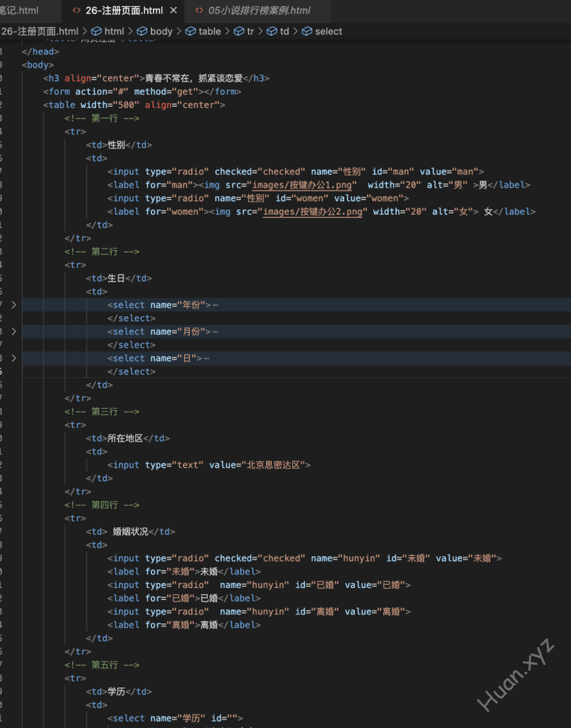Click the cube icon before body breadcrumb
This screenshot has width=571, height=728.
click(x=142, y=31)
